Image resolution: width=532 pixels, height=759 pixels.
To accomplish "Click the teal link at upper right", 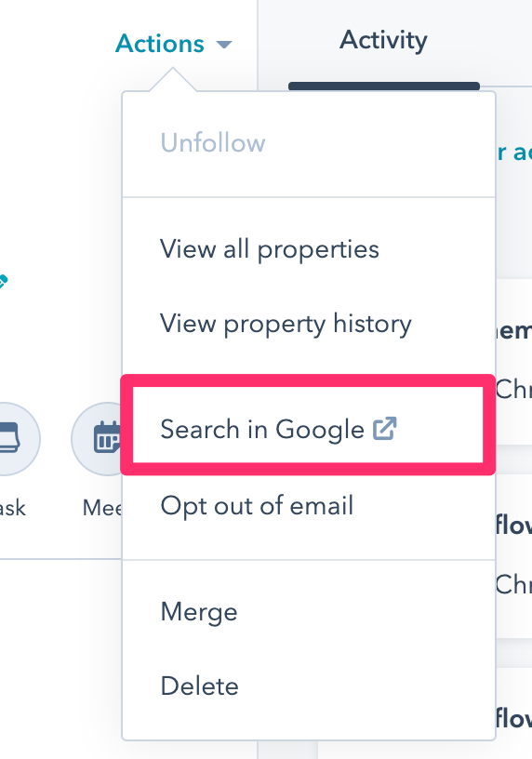I will click(x=514, y=153).
